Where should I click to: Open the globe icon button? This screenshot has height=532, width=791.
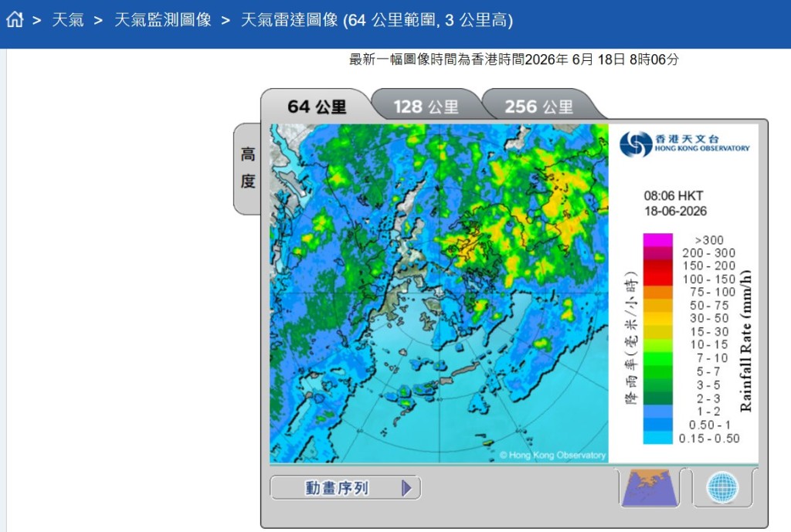722,488
